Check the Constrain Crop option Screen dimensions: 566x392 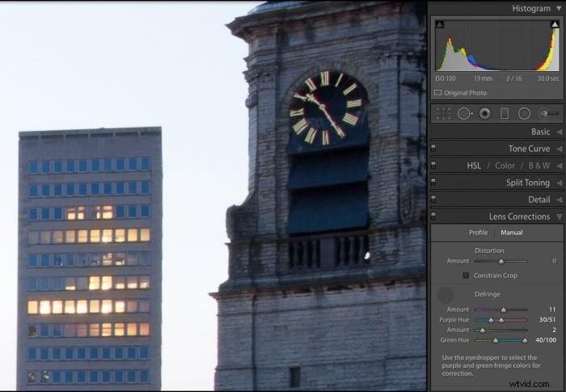pos(466,276)
